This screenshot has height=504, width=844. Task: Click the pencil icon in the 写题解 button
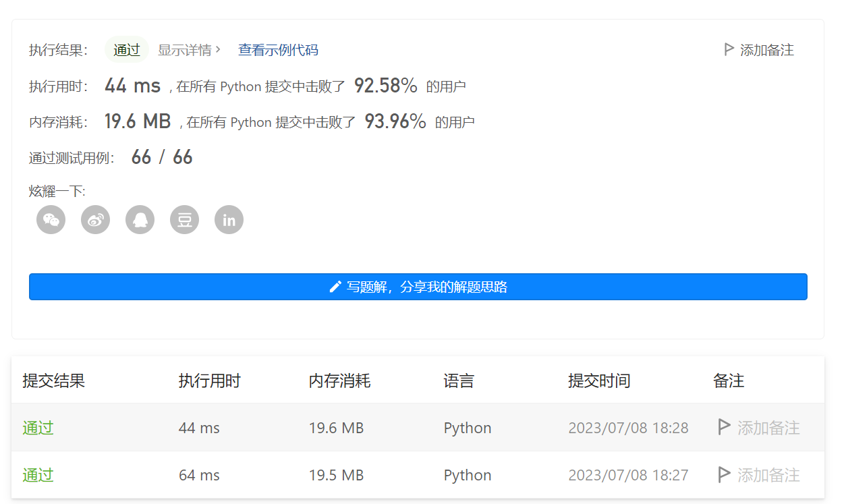point(335,286)
